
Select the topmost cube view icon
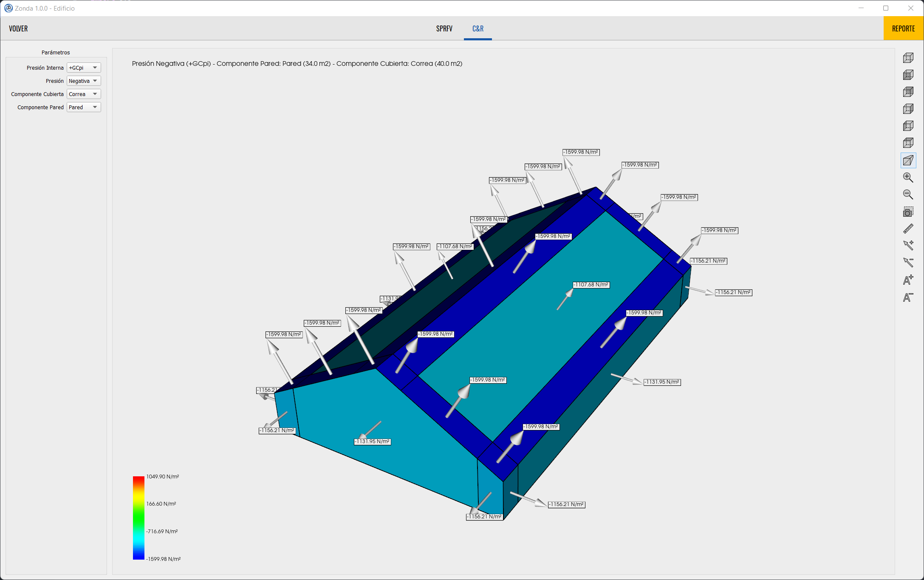pyautogui.click(x=908, y=58)
